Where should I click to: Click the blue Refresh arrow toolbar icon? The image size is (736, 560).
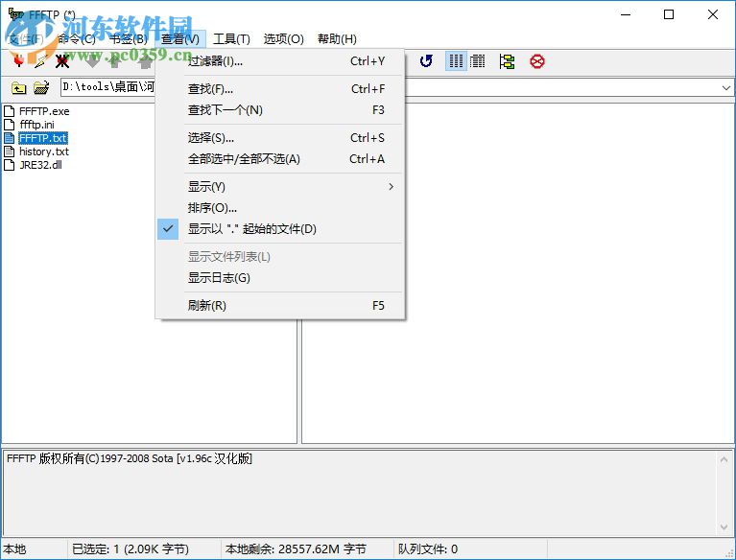[426, 61]
